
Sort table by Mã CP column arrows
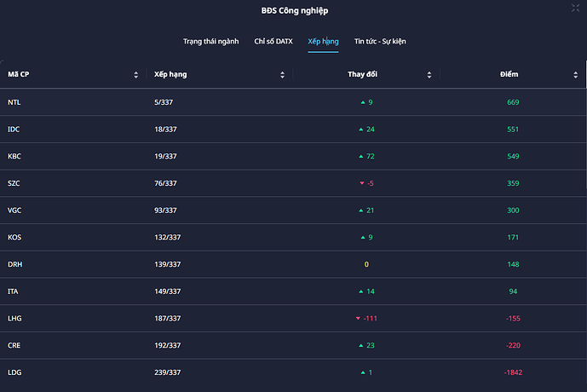(x=136, y=75)
